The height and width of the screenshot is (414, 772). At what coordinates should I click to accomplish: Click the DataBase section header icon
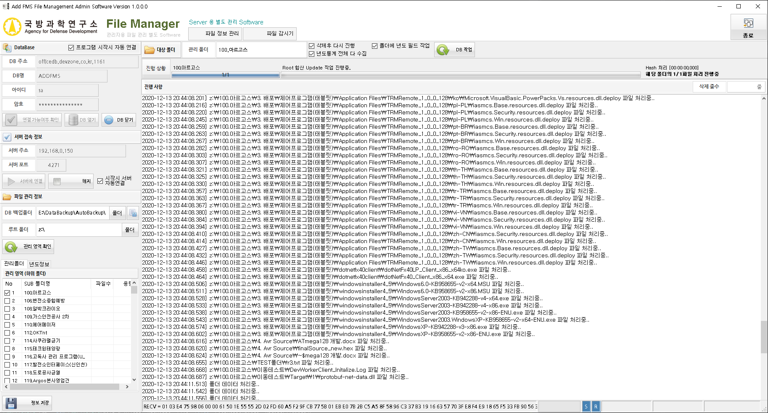tap(7, 47)
